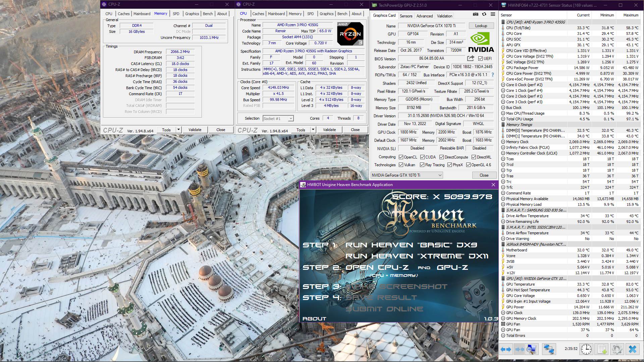Click the HWiNFO network computers icon
This screenshot has height=362, width=644.
click(549, 349)
